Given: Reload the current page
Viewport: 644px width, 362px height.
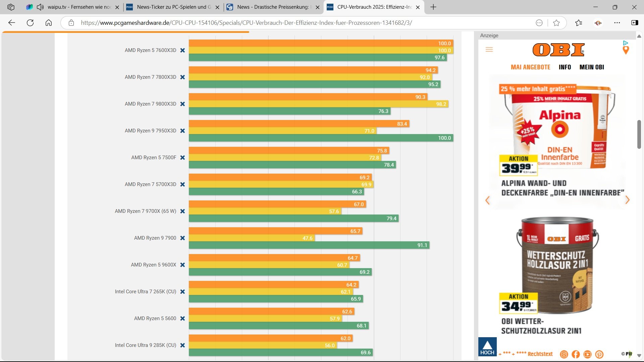Looking at the screenshot, I should (x=30, y=23).
